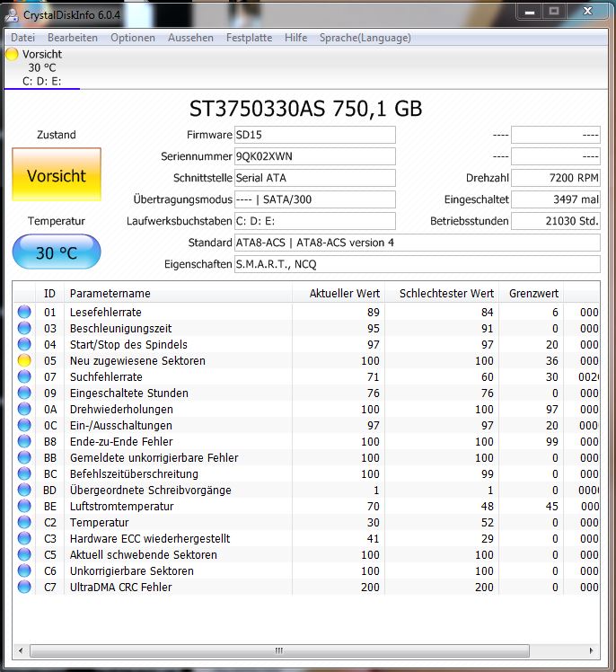Click status dot of Übergeordnete Schreibvorgänge row

coord(24,490)
